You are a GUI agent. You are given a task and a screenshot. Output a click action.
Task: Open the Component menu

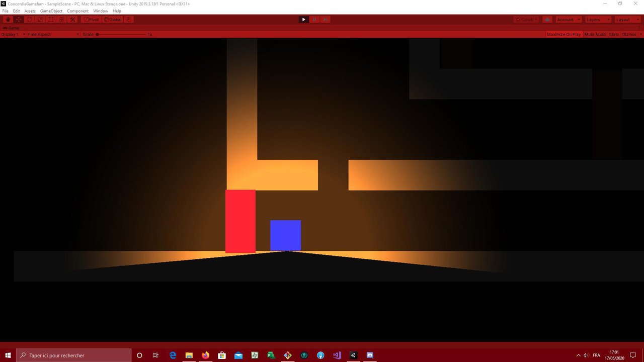(x=78, y=11)
